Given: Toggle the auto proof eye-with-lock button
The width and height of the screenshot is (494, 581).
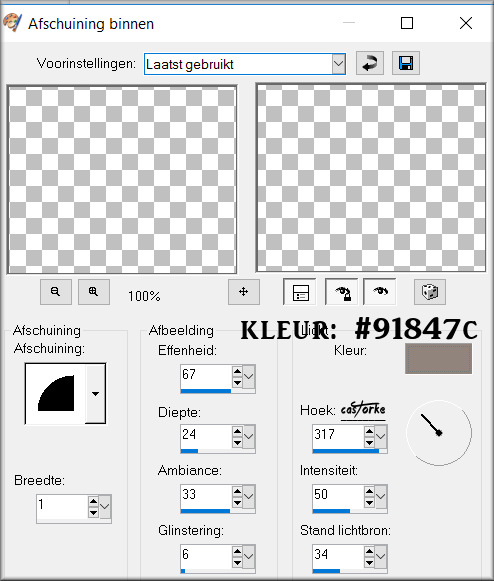Looking at the screenshot, I should (x=342, y=292).
